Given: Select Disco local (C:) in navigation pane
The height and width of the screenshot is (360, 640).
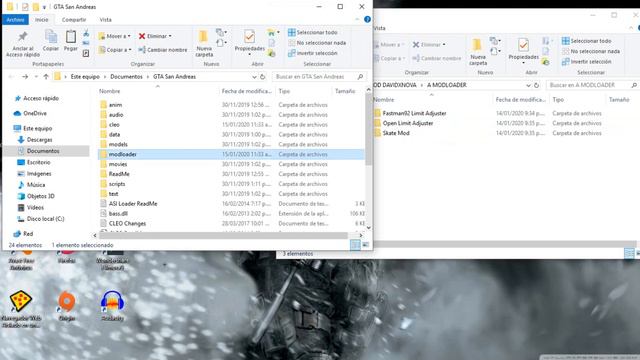Looking at the screenshot, I should 45,219.
